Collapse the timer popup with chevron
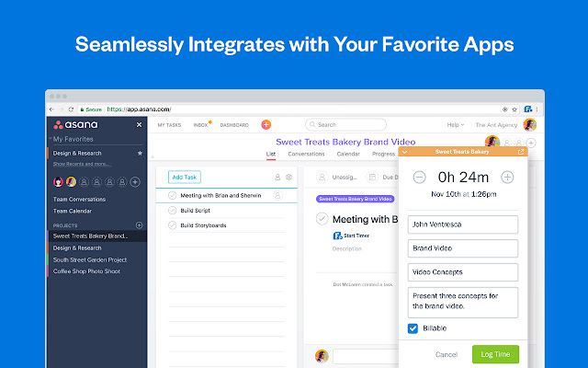This screenshot has height=368, width=588. pyautogui.click(x=404, y=152)
